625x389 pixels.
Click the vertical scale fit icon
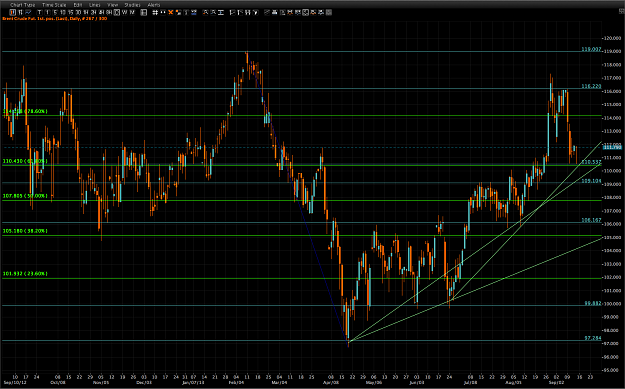(x=220, y=12)
